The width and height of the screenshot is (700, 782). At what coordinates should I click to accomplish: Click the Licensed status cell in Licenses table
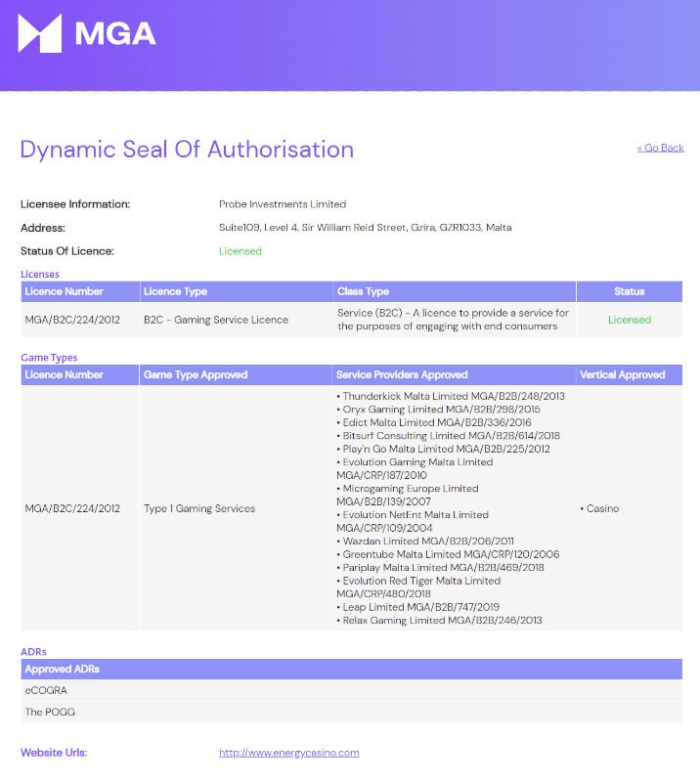point(629,320)
